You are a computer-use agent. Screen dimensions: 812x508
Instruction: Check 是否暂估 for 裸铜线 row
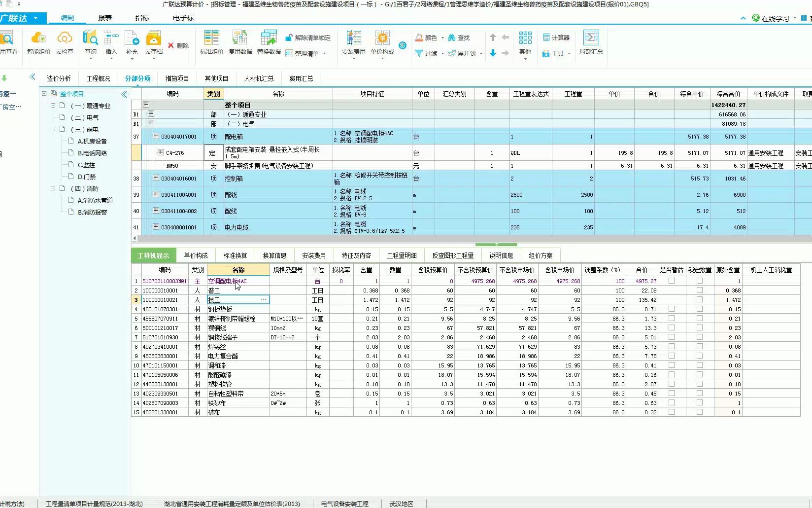(672, 327)
